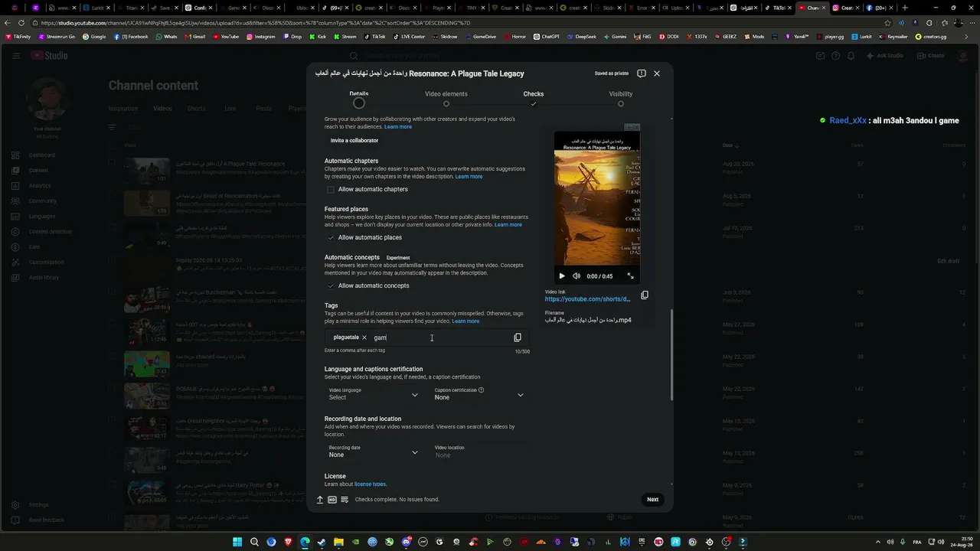Screen dimensions: 980x551
Task: Close the video upload dialog
Action: pyautogui.click(x=656, y=73)
